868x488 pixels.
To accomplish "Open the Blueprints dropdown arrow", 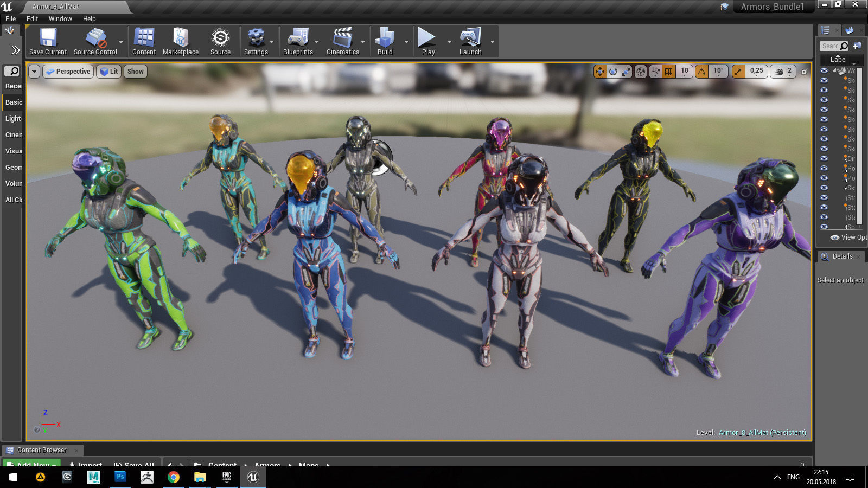I will (317, 42).
